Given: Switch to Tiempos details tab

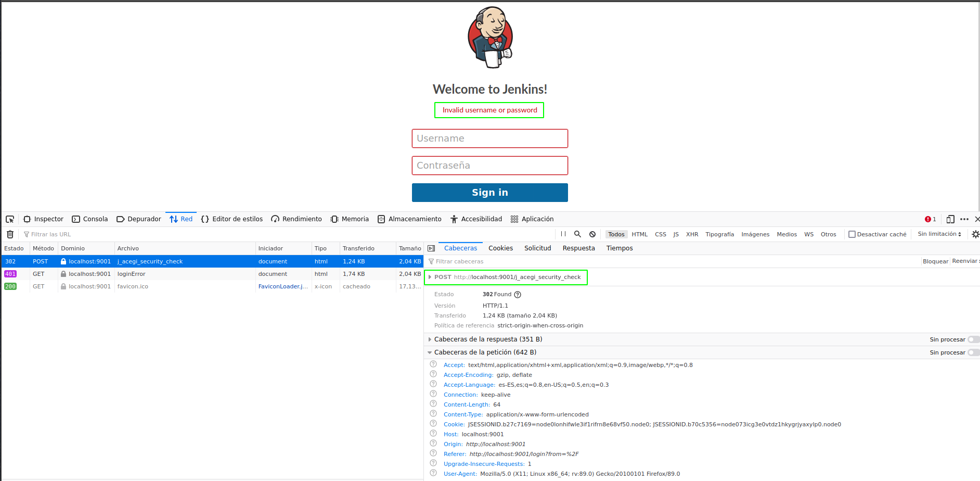Looking at the screenshot, I should [620, 248].
